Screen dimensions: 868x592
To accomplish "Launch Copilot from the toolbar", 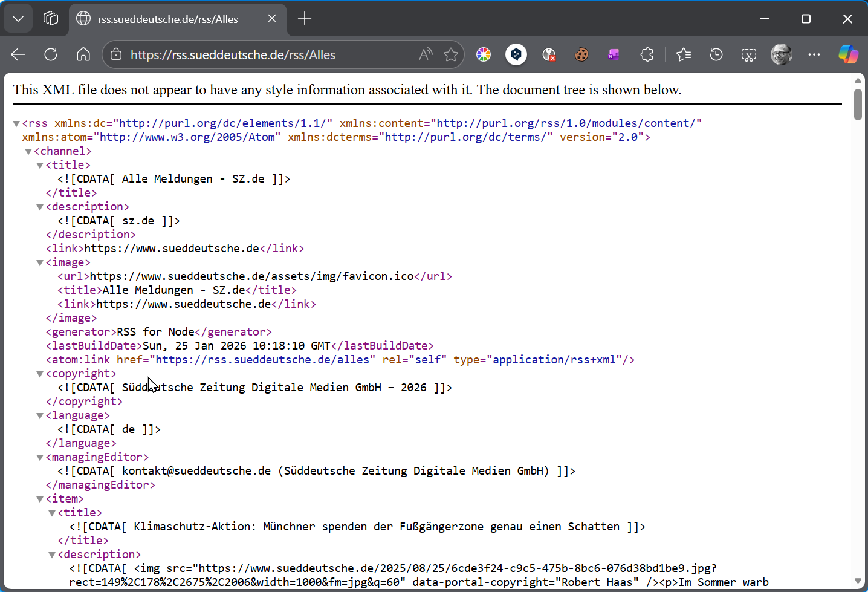I will click(847, 54).
